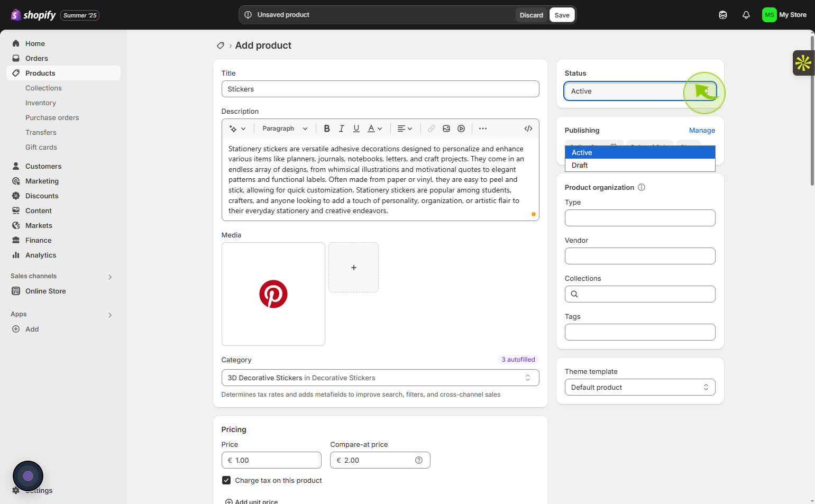Save the unsaved product
The height and width of the screenshot is (504, 815).
click(x=562, y=15)
